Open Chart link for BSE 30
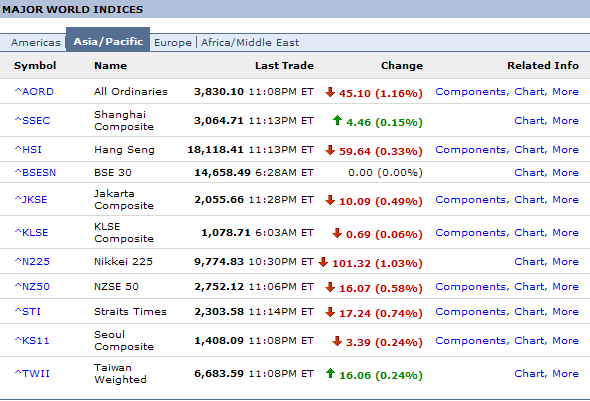The image size is (590, 401). (531, 172)
